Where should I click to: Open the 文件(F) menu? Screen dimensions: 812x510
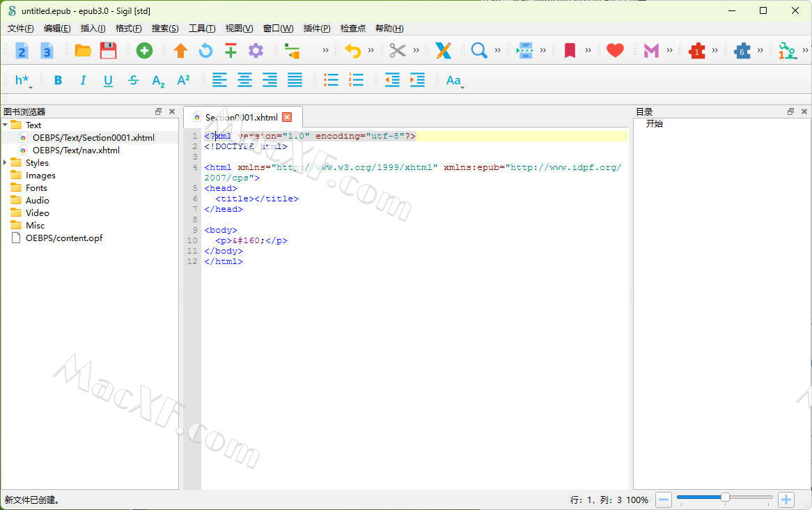[x=21, y=29]
